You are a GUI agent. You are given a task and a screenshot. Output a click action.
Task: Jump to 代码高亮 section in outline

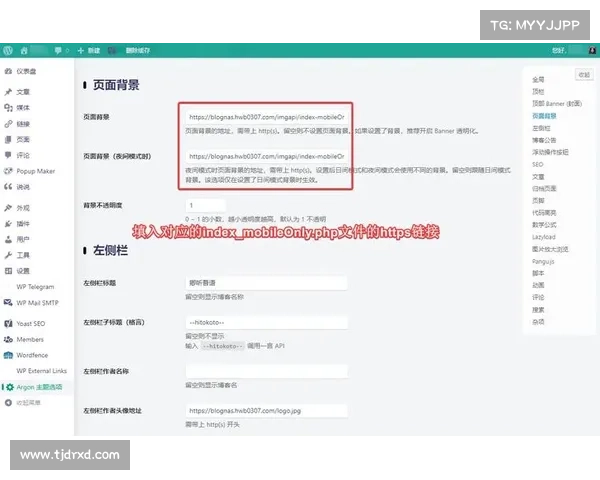tap(544, 213)
